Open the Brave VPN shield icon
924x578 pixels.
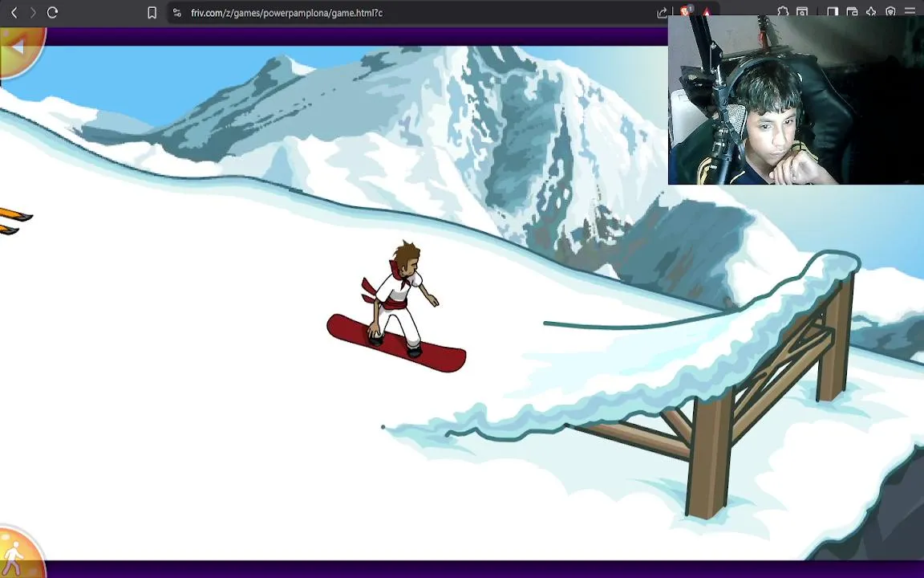[x=890, y=11]
